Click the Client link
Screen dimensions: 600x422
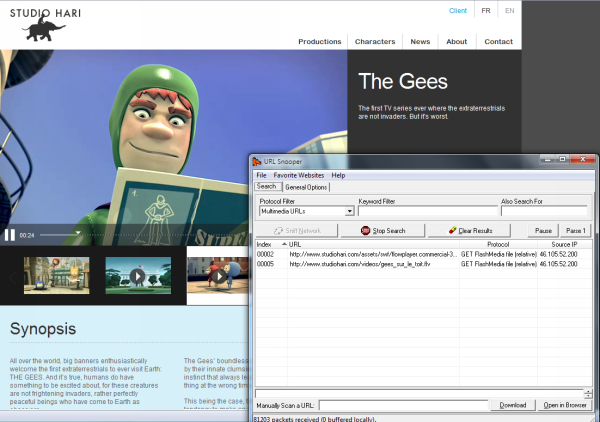458,11
